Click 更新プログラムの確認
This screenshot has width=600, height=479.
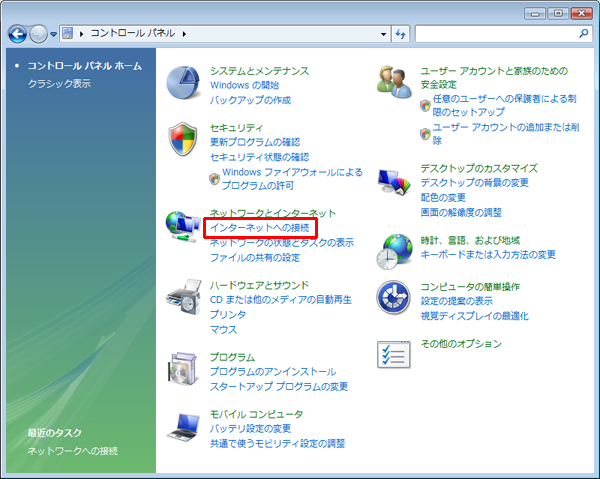[x=255, y=142]
